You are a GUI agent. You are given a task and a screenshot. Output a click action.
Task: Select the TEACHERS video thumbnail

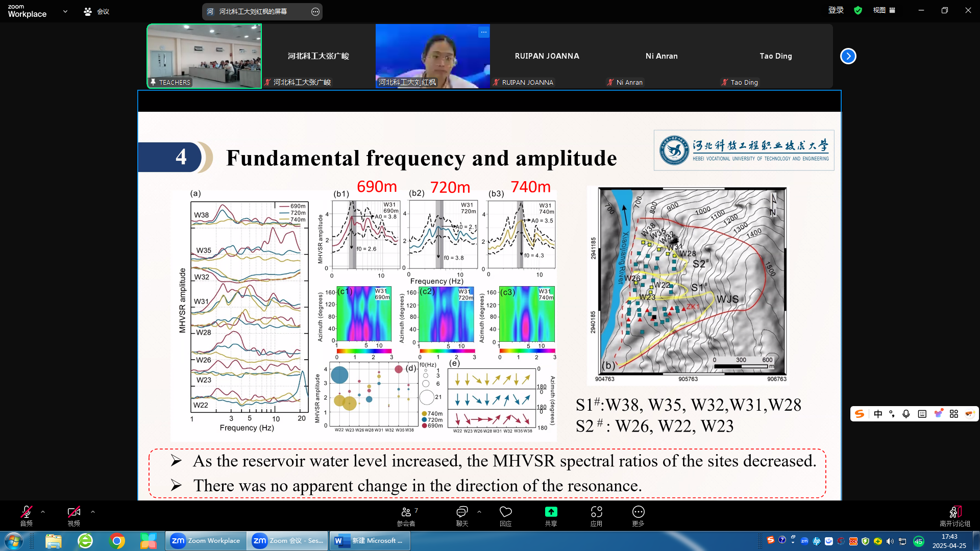click(x=204, y=56)
